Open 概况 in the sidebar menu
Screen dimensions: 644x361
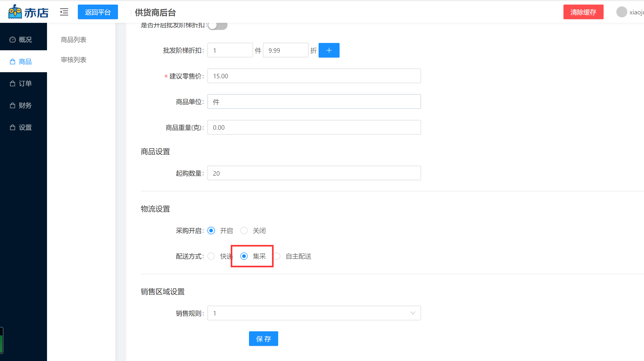tap(24, 40)
